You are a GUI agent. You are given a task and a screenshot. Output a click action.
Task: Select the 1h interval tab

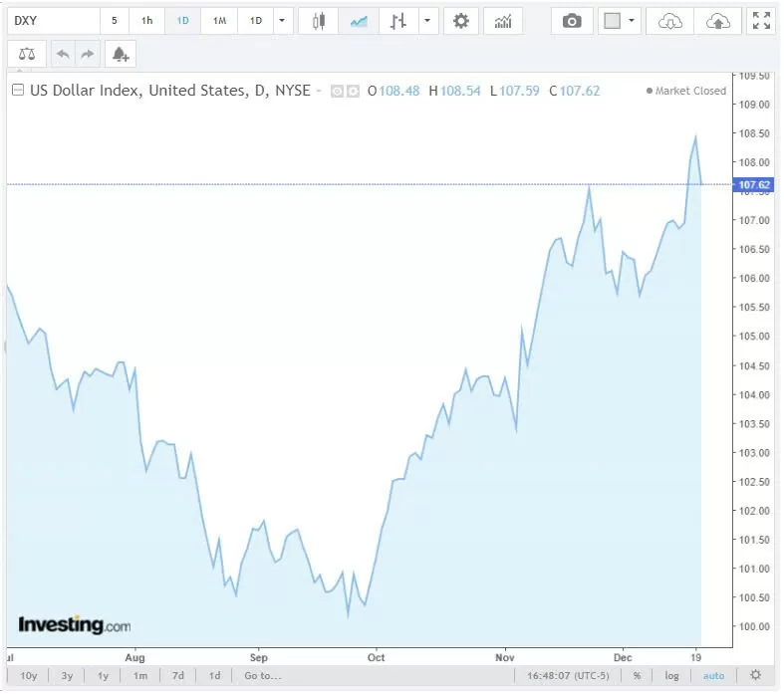pos(147,21)
